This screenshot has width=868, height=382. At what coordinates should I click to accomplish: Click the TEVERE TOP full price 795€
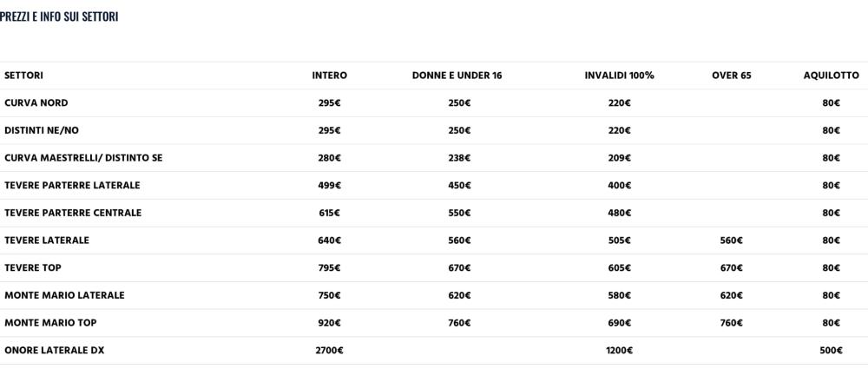329,268
